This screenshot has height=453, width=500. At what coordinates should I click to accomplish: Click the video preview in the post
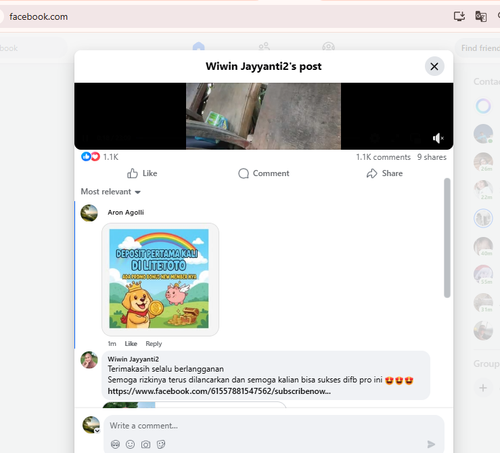pyautogui.click(x=263, y=116)
